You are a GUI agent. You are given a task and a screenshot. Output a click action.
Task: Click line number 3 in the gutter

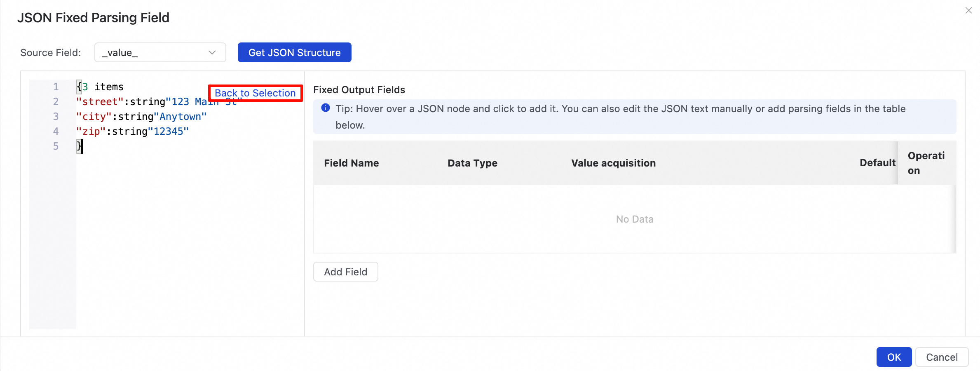pyautogui.click(x=56, y=117)
